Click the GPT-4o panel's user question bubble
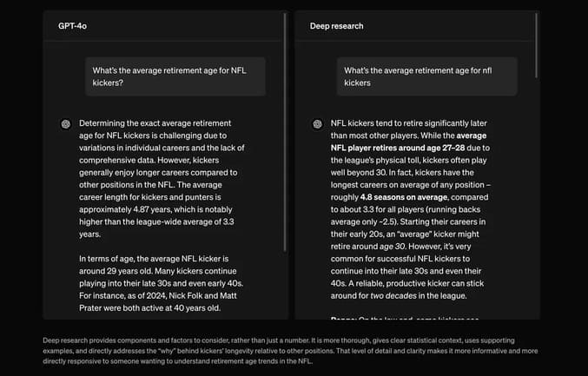This screenshot has height=376, width=588. click(x=175, y=76)
